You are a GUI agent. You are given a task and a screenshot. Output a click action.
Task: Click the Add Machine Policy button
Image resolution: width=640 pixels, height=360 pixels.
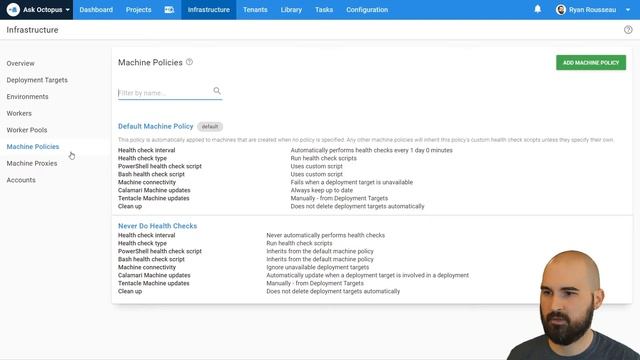[x=591, y=62]
